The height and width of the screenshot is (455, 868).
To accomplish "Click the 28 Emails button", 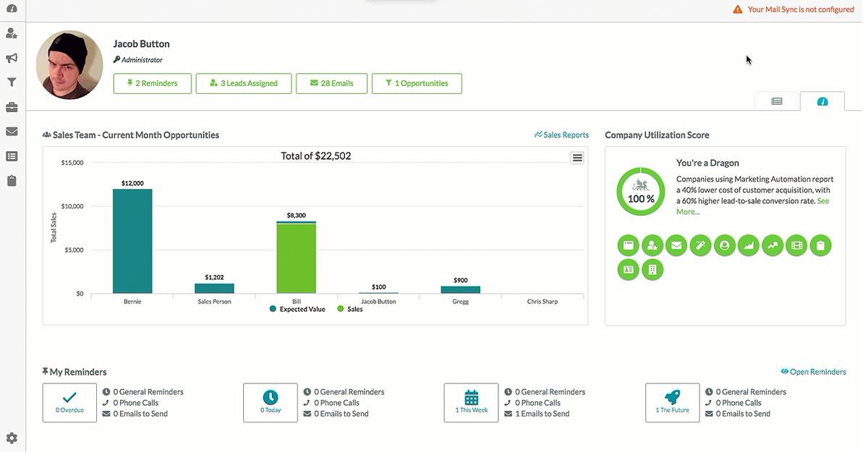I will click(x=331, y=83).
